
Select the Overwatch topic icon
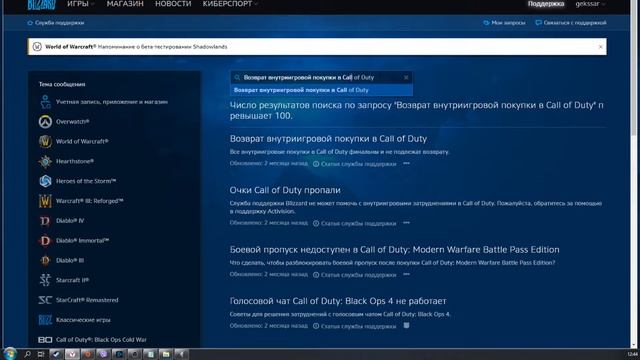pyautogui.click(x=45, y=122)
